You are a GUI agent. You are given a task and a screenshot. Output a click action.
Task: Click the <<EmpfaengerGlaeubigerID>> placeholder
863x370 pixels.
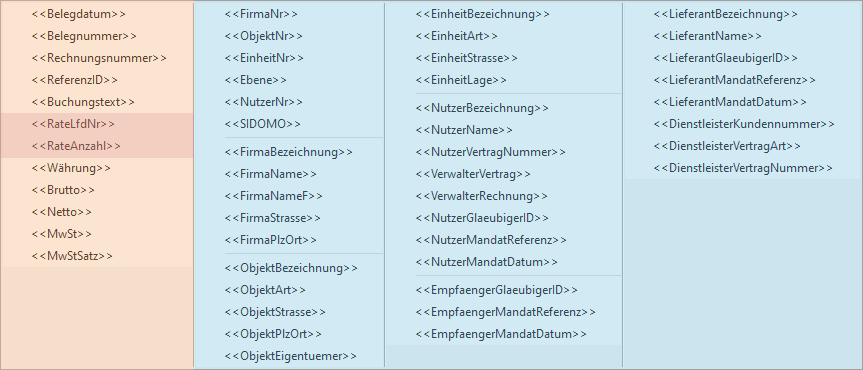click(497, 290)
